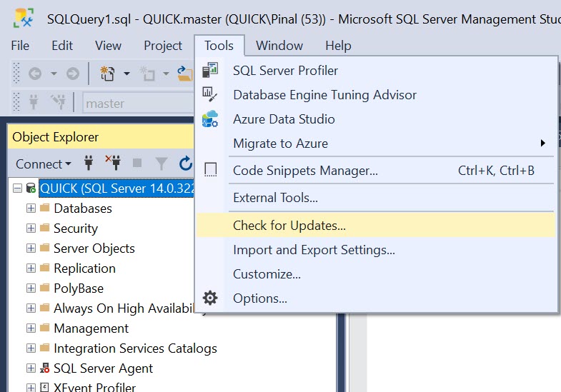This screenshot has width=561, height=392.
Task: Click the Open File toolbar icon
Action: (x=185, y=74)
